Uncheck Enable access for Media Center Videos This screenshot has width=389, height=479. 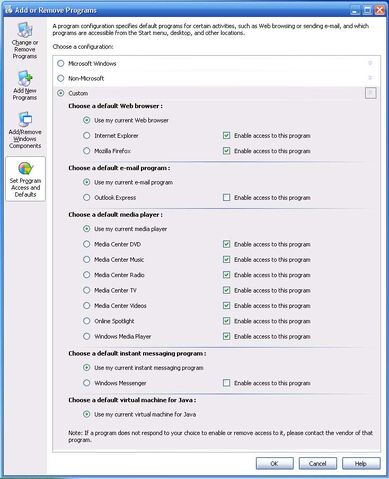(226, 305)
